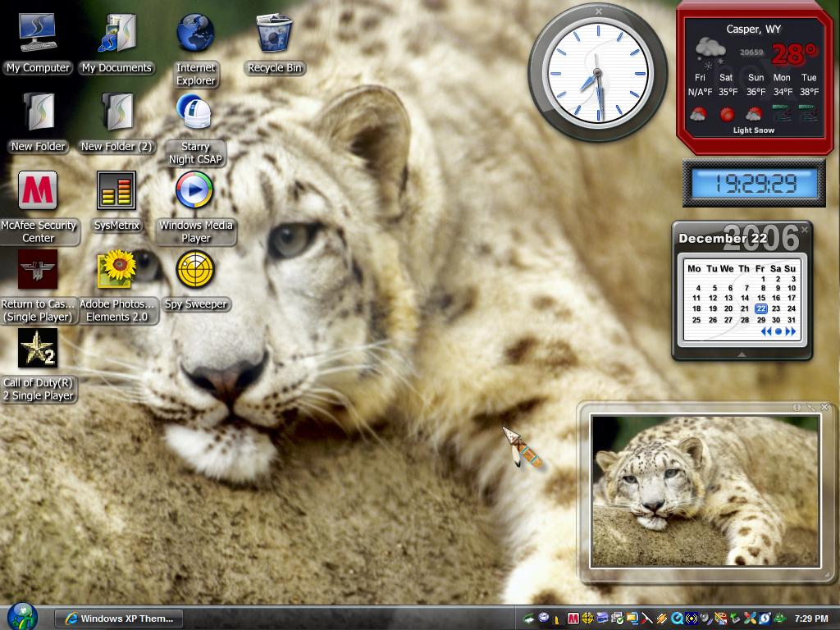The image size is (840, 630).
Task: Click the McAfee tray icon
Action: point(573,619)
